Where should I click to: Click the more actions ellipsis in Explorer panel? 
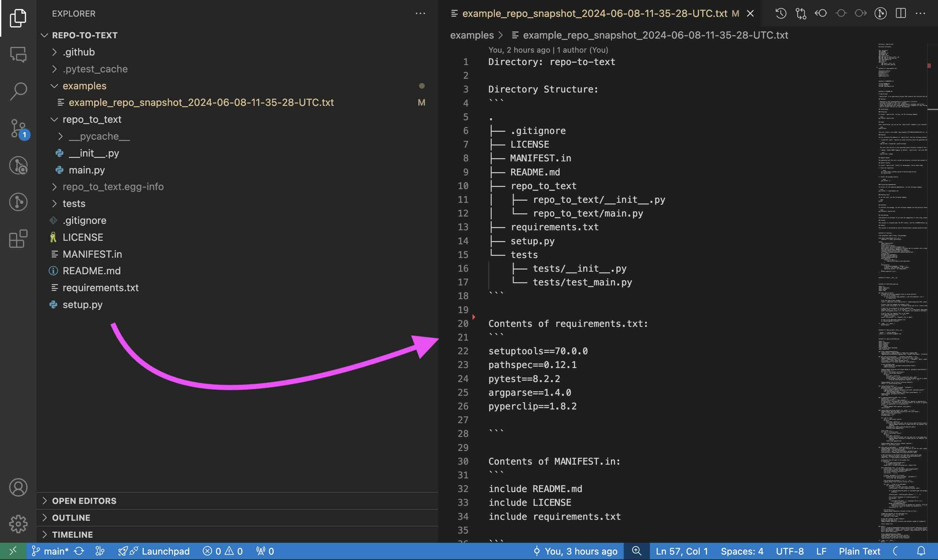421,13
